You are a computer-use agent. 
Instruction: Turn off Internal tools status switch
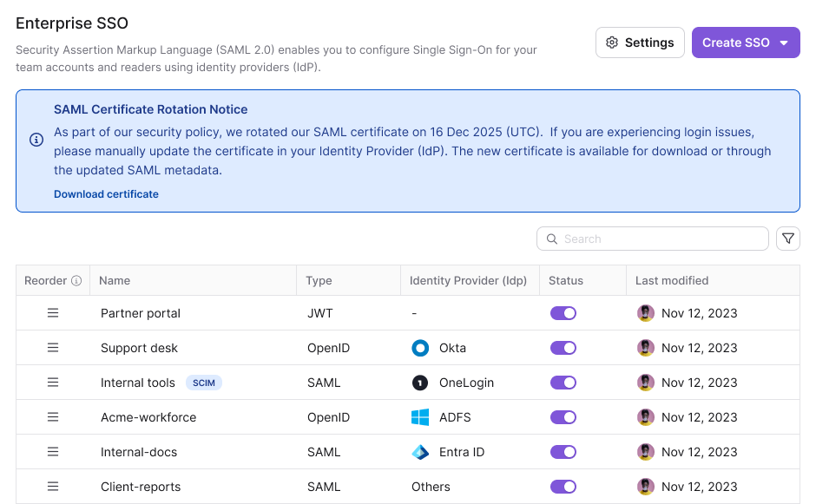tap(563, 383)
